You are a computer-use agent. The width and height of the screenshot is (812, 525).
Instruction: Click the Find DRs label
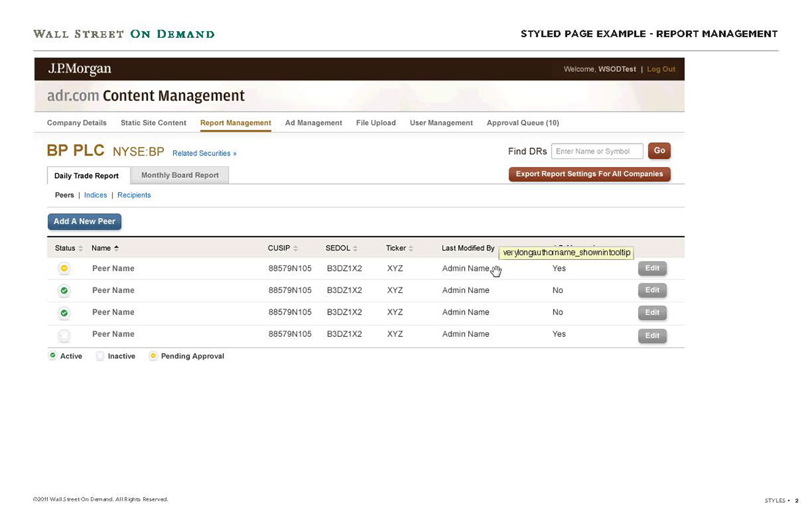pyautogui.click(x=527, y=152)
